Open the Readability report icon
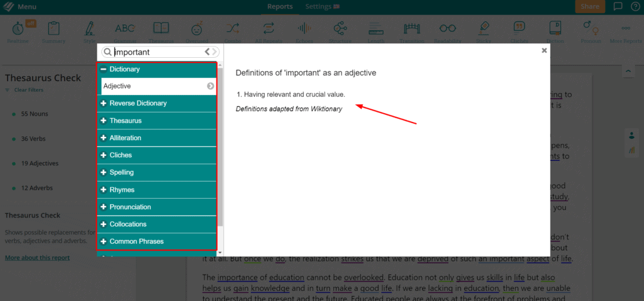 click(x=447, y=30)
